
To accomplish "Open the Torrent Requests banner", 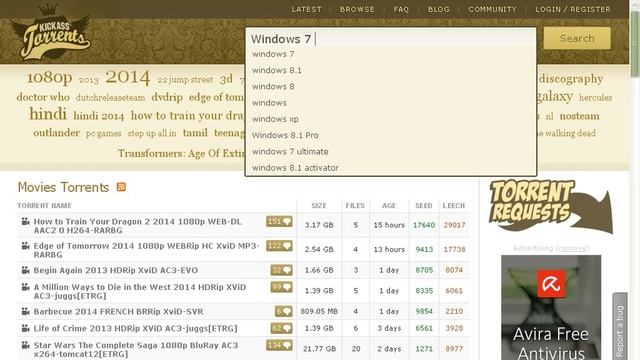I will 551,207.
